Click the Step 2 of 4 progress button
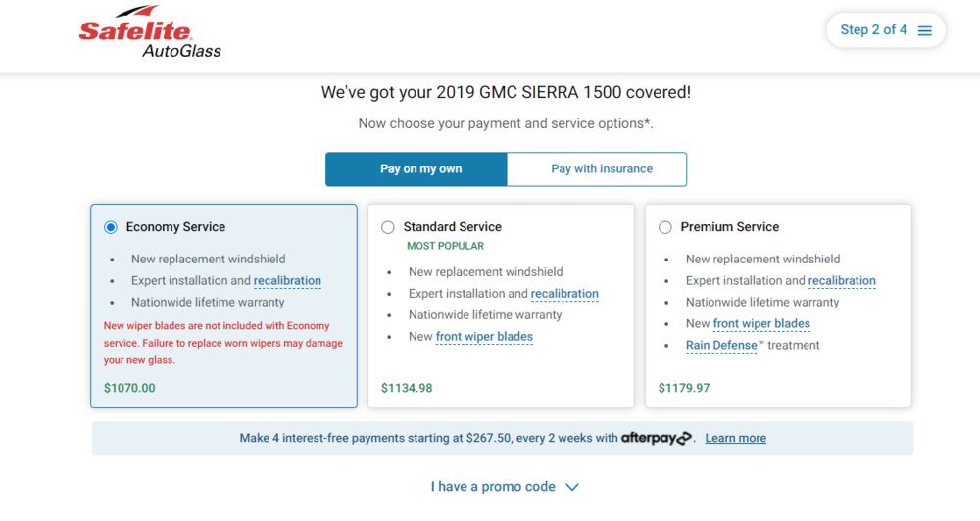 pos(873,30)
